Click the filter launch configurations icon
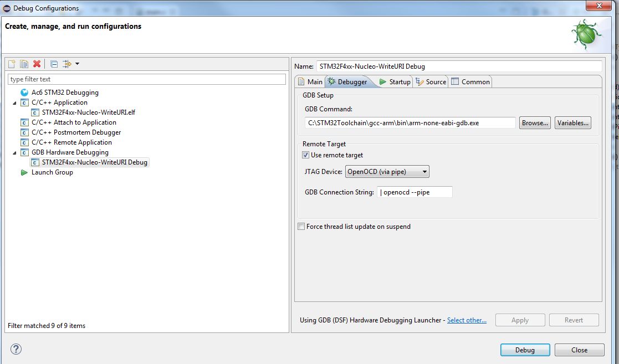This screenshot has width=619, height=364. 68,64
